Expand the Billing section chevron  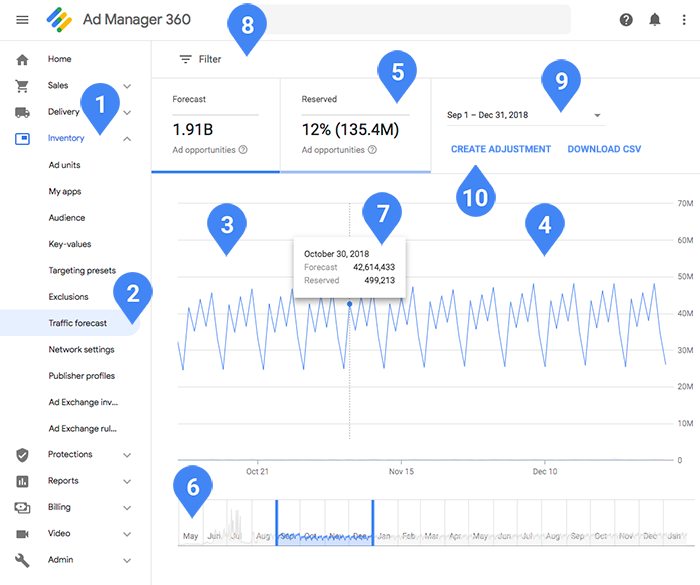127,508
